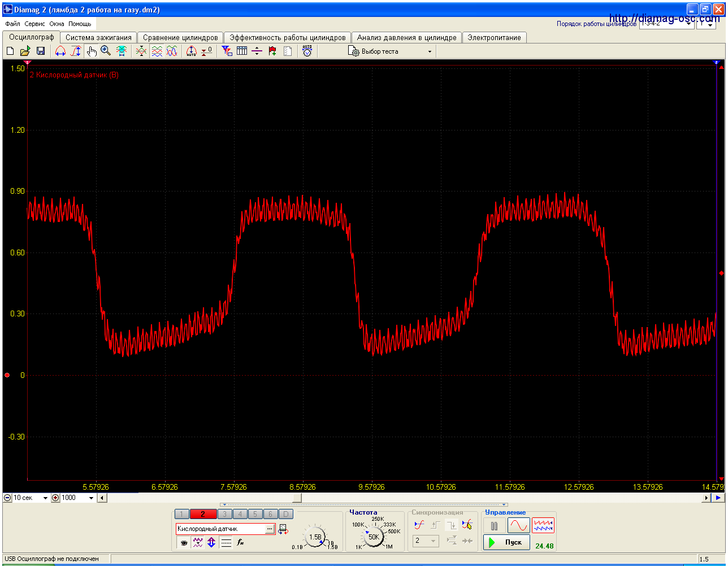Click the sensor swap icon with red arrows
Viewport: 728px width, 566px height.
[x=283, y=529]
